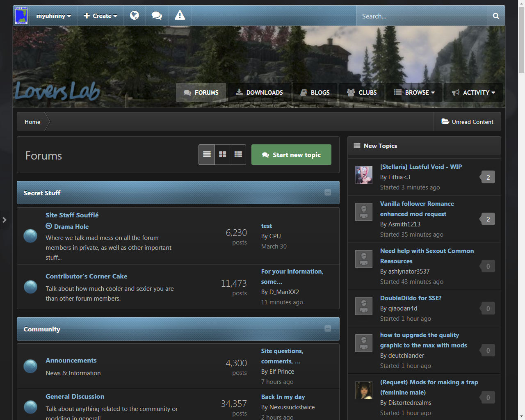
Task: Click 'Community' category title
Action: click(42, 329)
